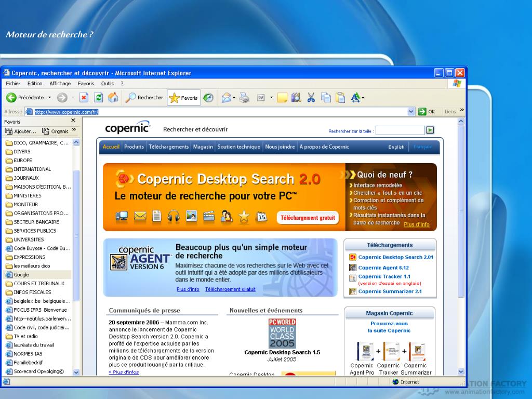Click the green web search go arrow

pyautogui.click(x=430, y=130)
